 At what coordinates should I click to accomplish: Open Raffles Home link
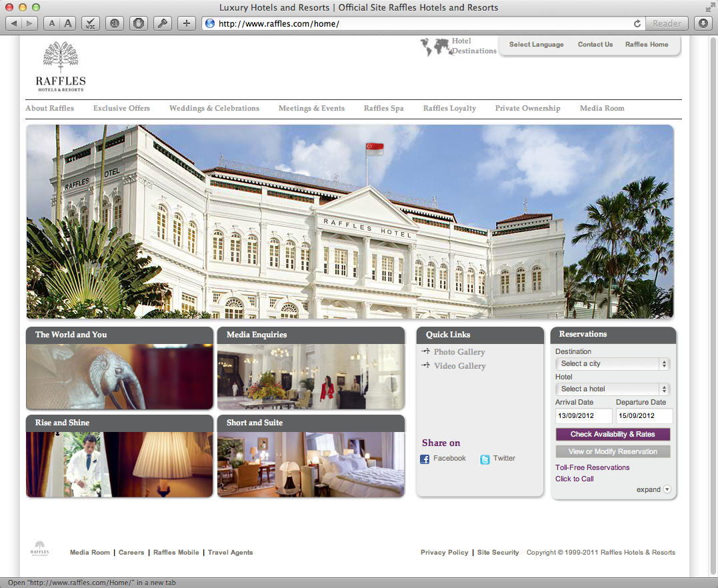(647, 45)
